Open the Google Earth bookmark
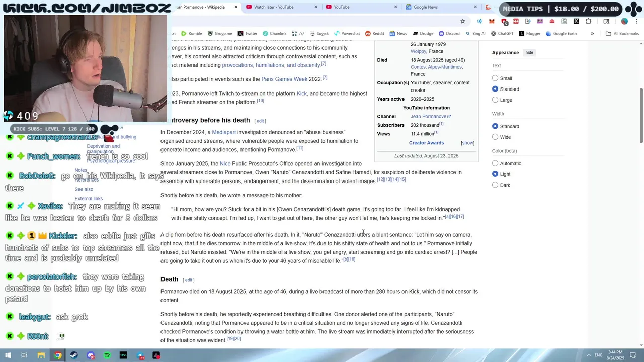This screenshot has width=644, height=362. pyautogui.click(x=561, y=34)
